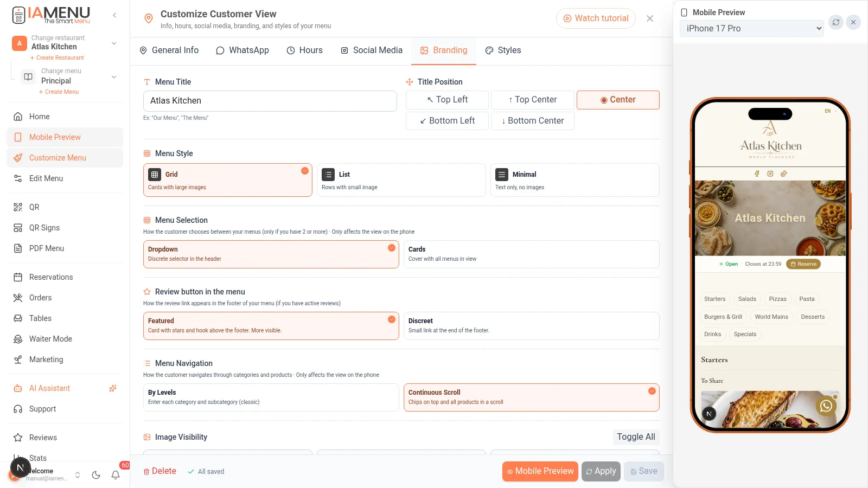Screen dimensions: 868x488
Task: Tap the Instagram icon in phone preview
Action: (770, 174)
